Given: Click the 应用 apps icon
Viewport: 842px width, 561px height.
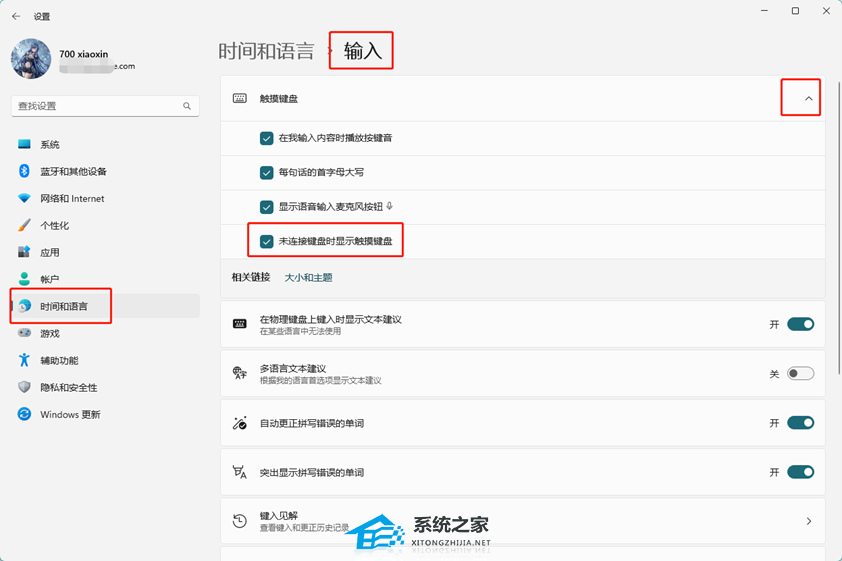Looking at the screenshot, I should coord(24,252).
